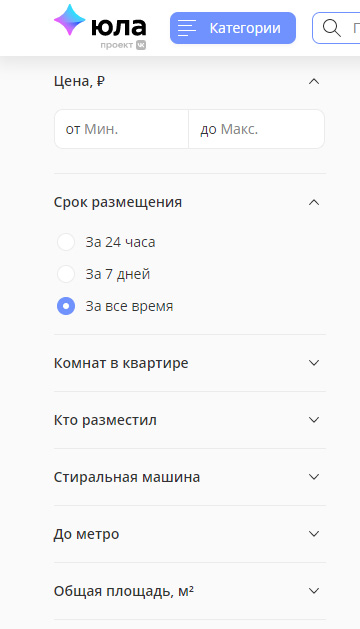360x629 pixels.
Task: Click the Стиральная машина section title
Action: [x=127, y=477]
